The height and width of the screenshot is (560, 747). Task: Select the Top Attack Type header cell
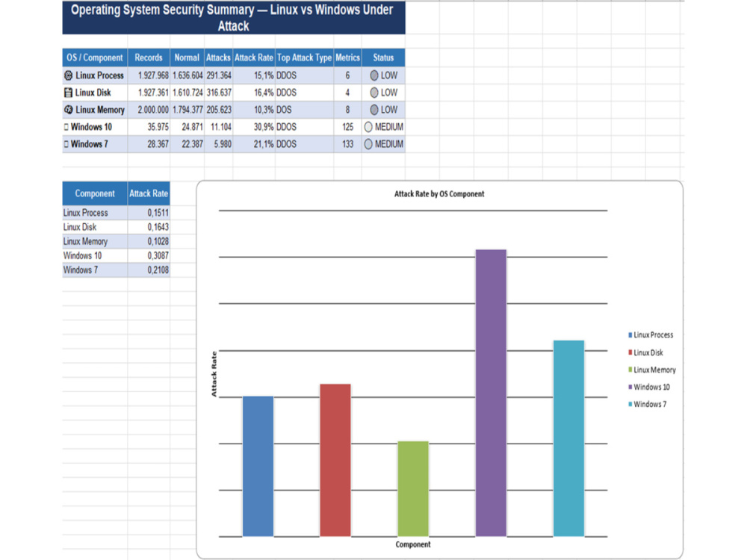[304, 57]
